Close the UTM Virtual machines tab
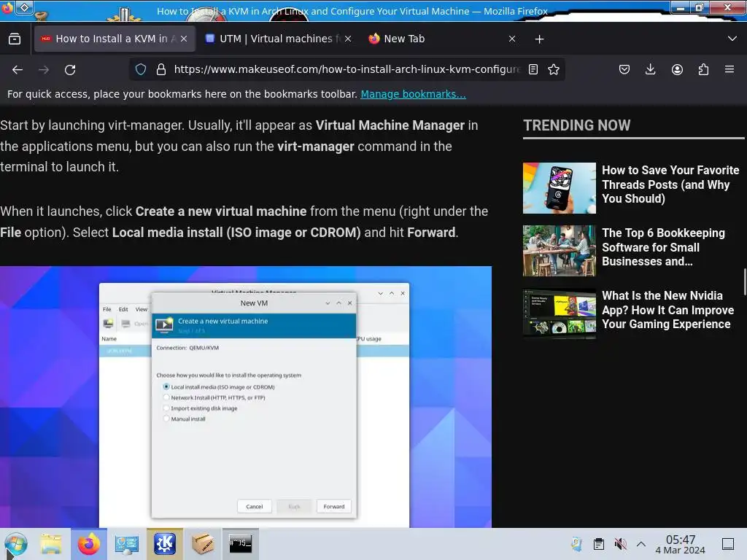This screenshot has height=560, width=747. 348,39
